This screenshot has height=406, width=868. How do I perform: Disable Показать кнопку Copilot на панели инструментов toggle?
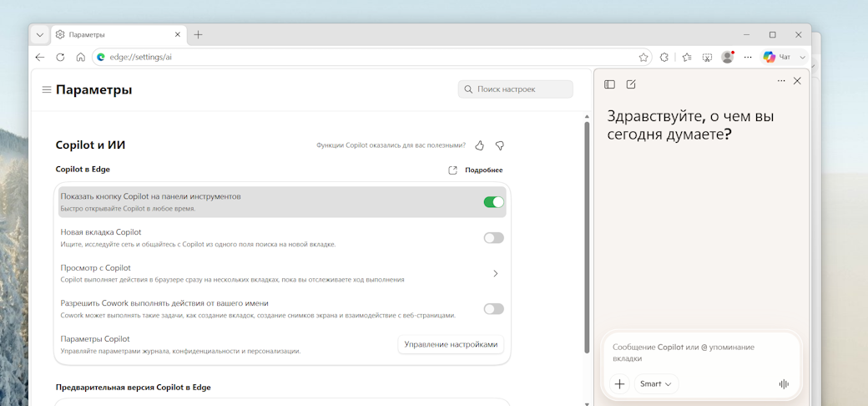494,202
